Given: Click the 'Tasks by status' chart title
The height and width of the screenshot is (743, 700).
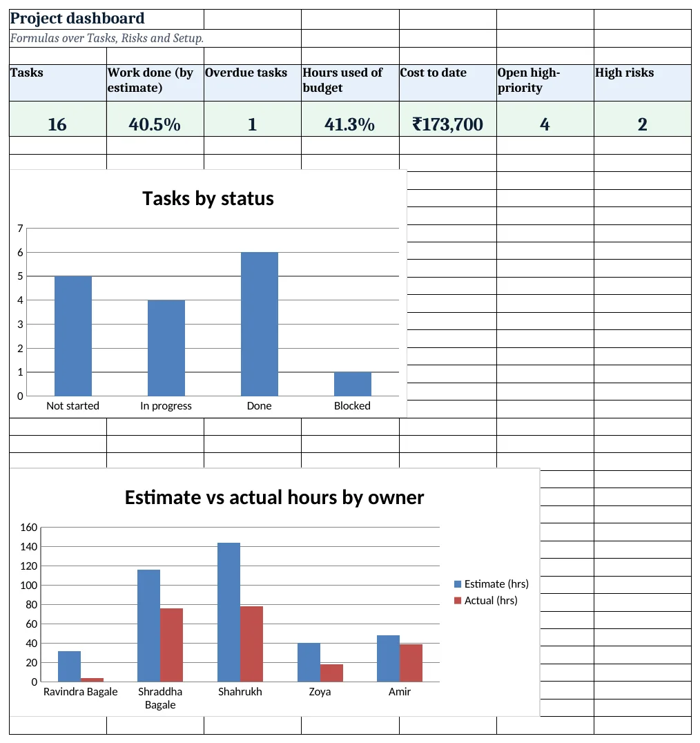Looking at the screenshot, I should tap(208, 199).
